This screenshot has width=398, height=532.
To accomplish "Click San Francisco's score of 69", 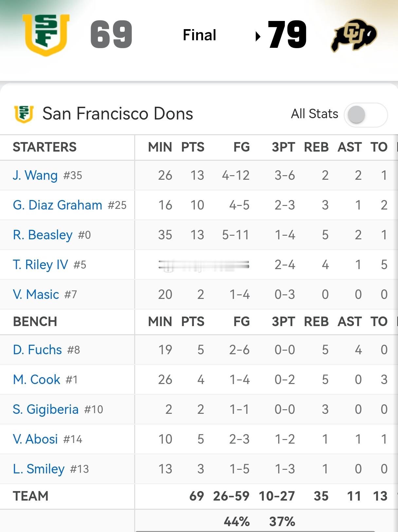I will (111, 34).
